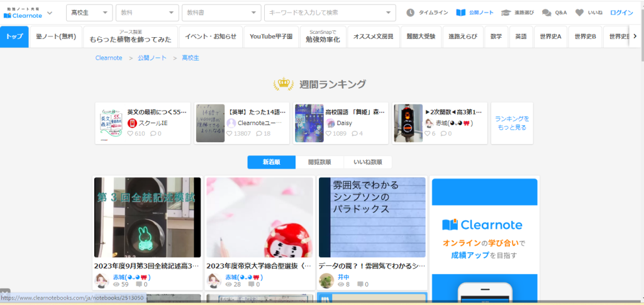Open Q&A speech bubble icon
This screenshot has width=644, height=305.
click(x=547, y=13)
